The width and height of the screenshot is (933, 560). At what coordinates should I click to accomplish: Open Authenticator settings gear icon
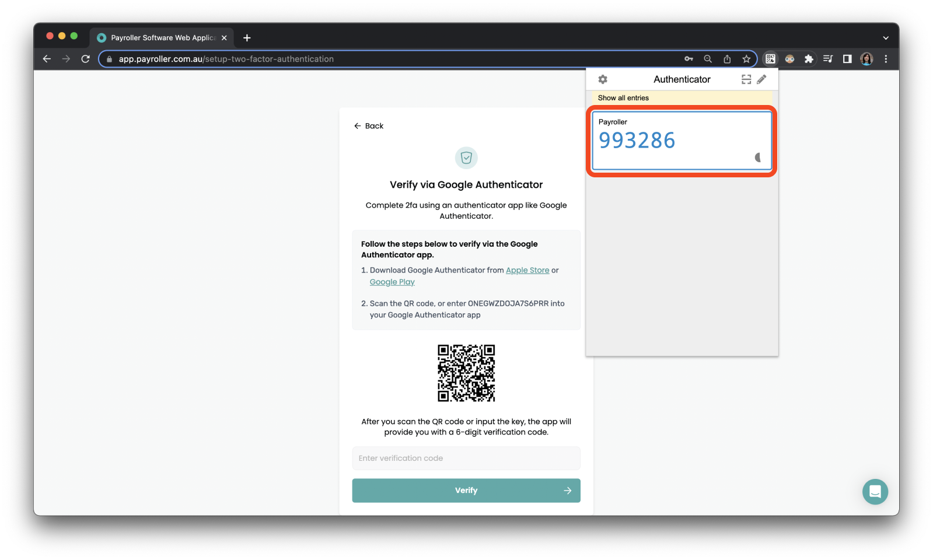click(603, 79)
